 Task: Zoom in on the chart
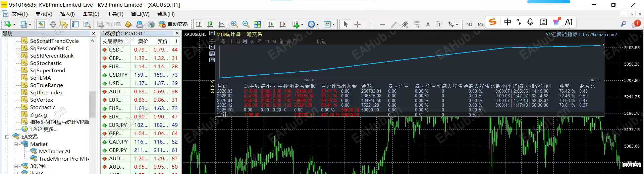point(234,24)
